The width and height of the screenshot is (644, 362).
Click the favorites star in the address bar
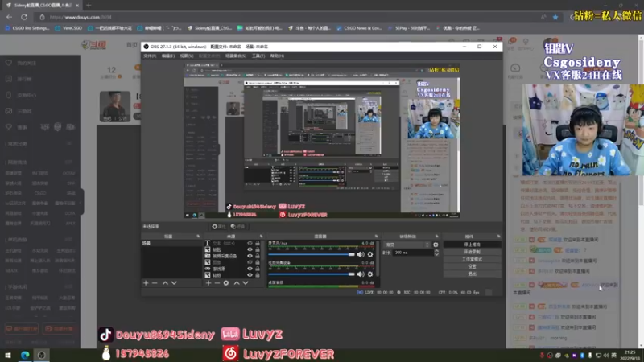pos(555,17)
